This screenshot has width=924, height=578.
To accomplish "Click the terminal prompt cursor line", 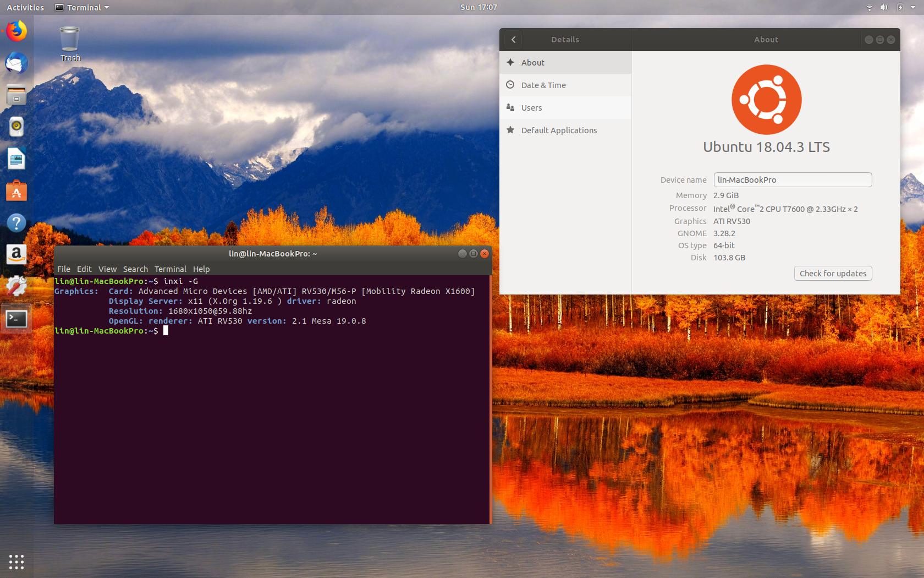I will (111, 331).
